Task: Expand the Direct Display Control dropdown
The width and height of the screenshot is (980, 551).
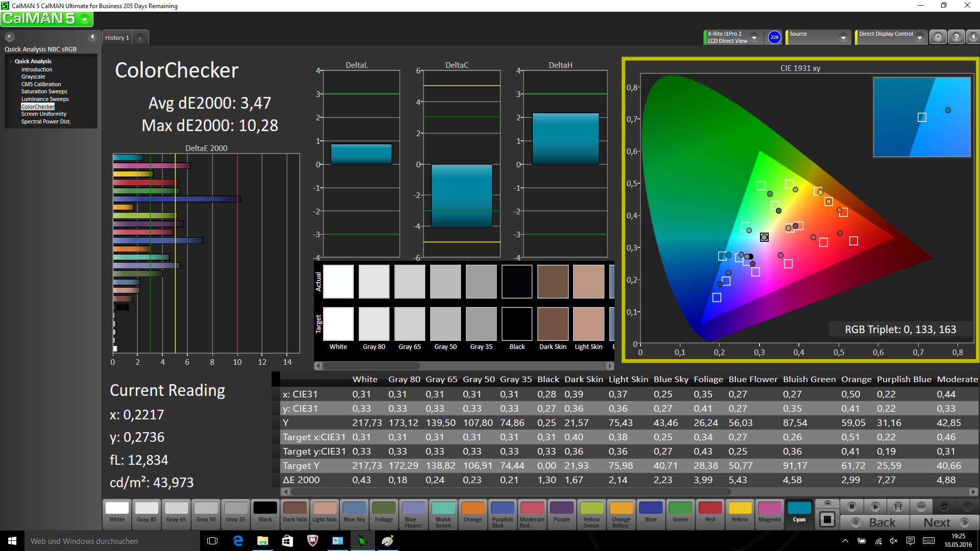Action: coord(919,38)
